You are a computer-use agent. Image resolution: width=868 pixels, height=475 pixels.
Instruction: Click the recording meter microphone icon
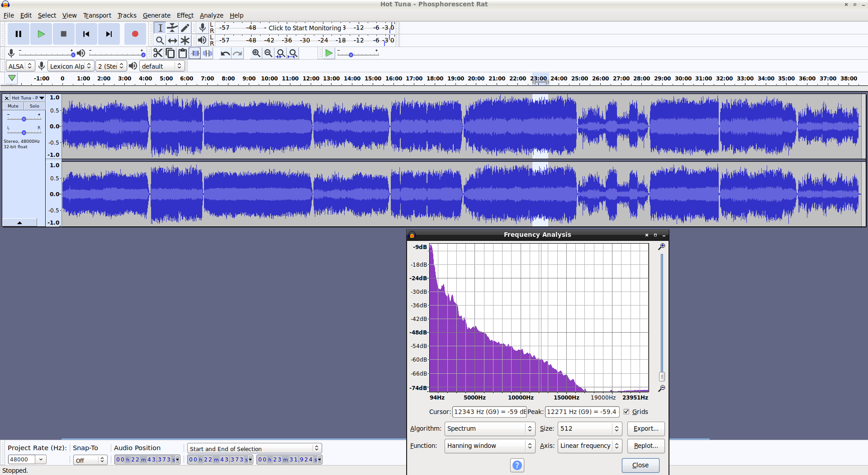203,28
